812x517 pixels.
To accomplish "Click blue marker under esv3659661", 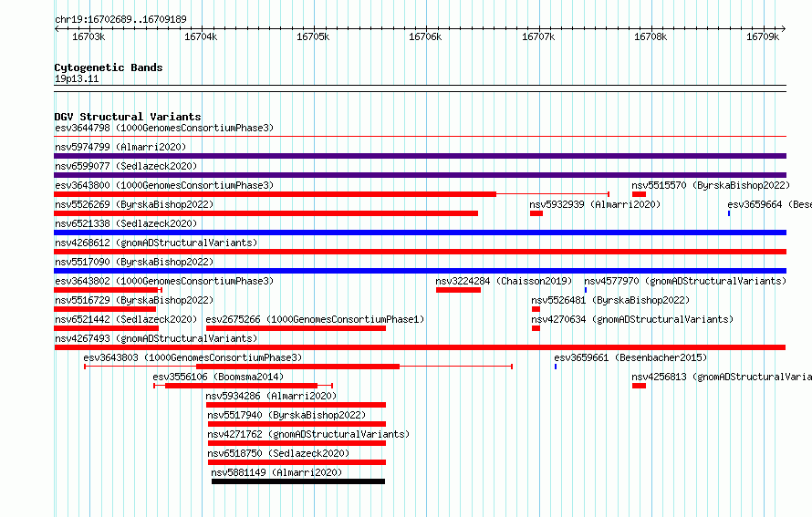I will point(556,367).
